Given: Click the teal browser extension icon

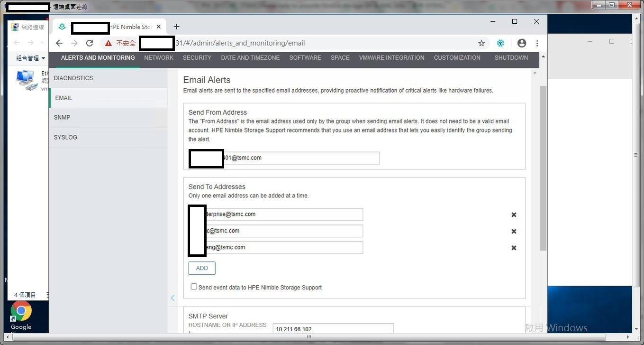Looking at the screenshot, I should click(500, 43).
